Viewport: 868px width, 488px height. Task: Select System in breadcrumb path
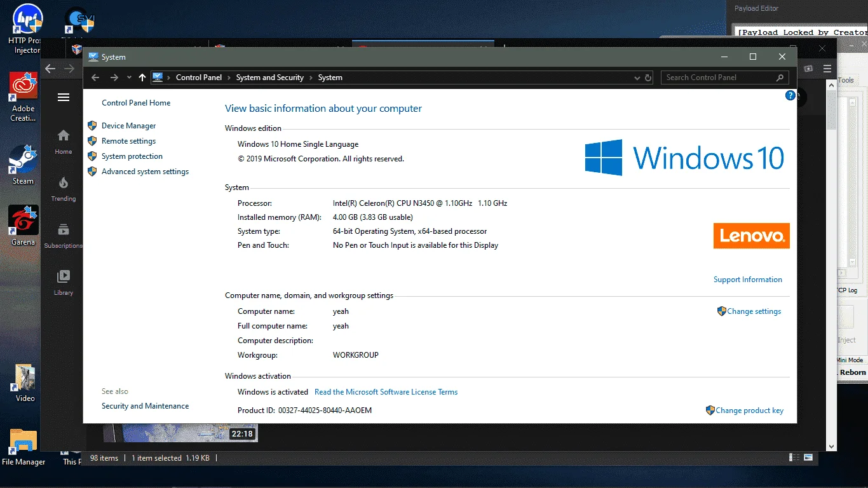pyautogui.click(x=330, y=78)
